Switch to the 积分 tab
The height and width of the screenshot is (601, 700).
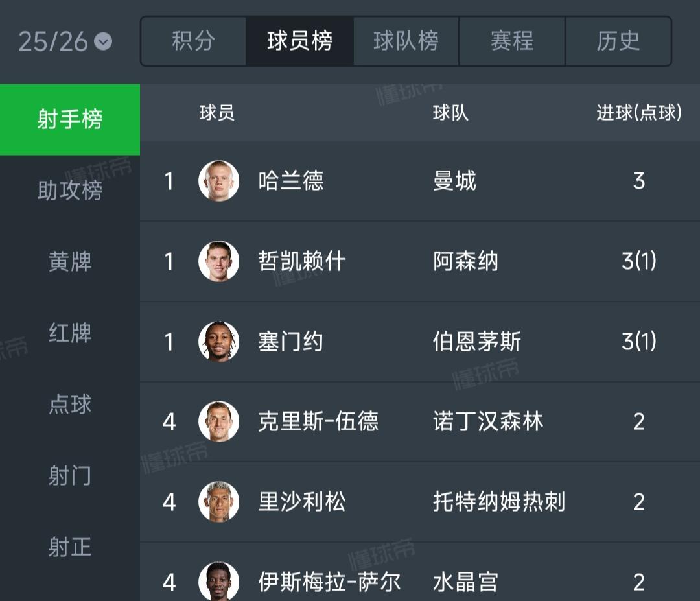pos(193,41)
